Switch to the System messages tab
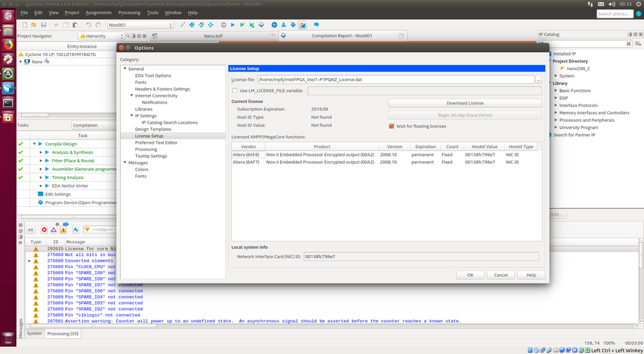The height and width of the screenshot is (354, 644). tap(34, 333)
